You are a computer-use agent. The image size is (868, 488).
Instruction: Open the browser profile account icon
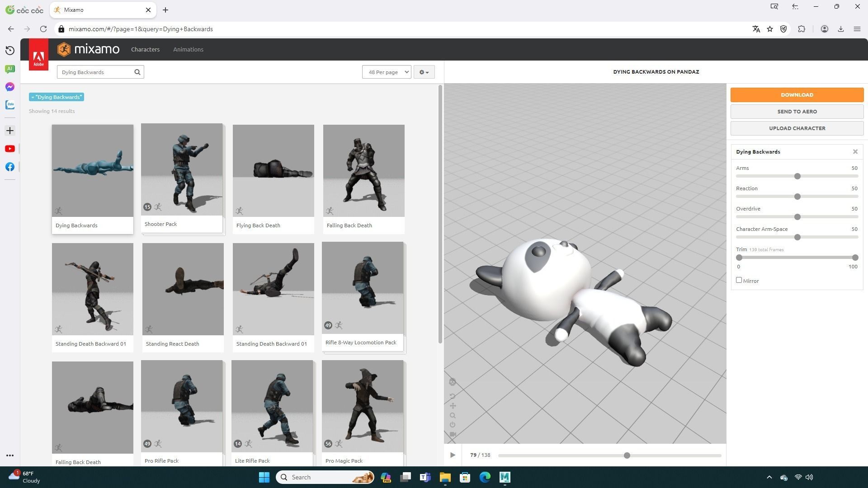pyautogui.click(x=825, y=29)
